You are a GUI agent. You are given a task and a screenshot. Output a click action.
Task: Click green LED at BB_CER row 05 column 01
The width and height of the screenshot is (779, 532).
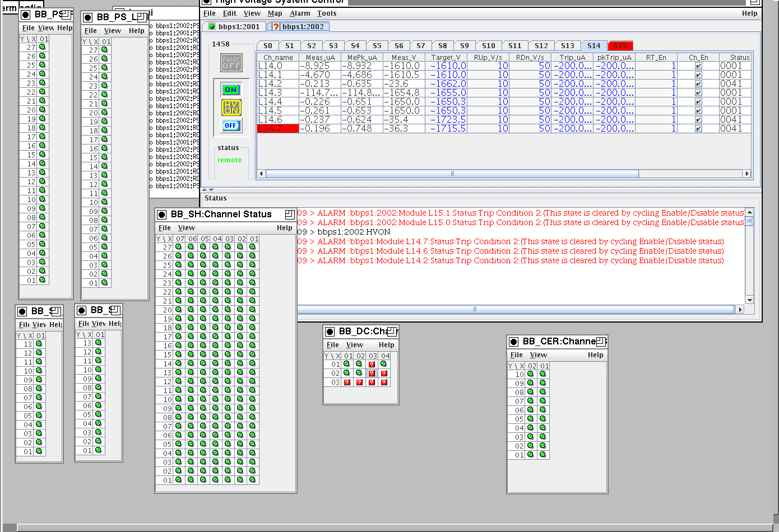[x=543, y=419]
